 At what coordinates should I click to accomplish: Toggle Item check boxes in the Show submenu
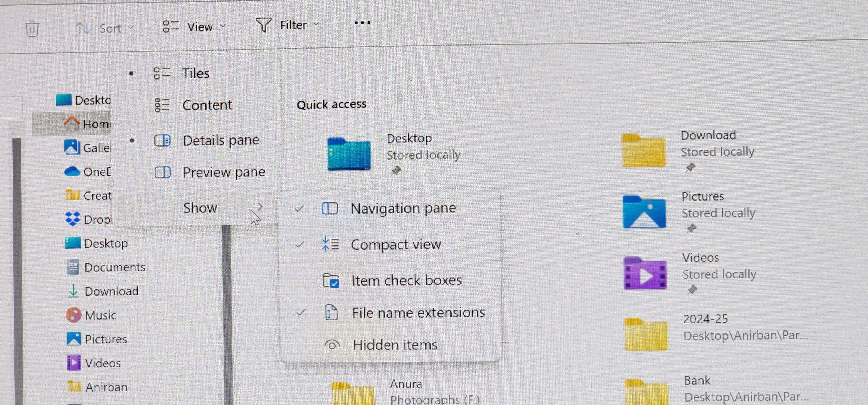[406, 280]
